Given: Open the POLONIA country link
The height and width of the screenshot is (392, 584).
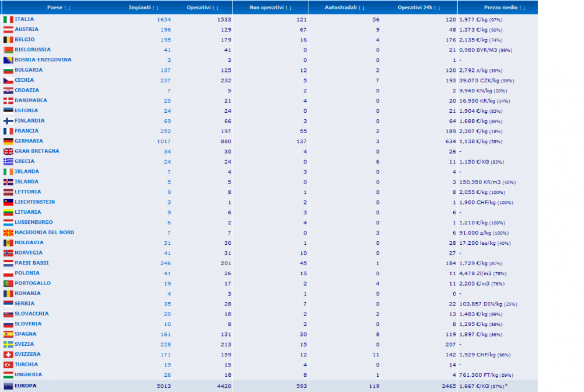Looking at the screenshot, I should click(x=27, y=273).
